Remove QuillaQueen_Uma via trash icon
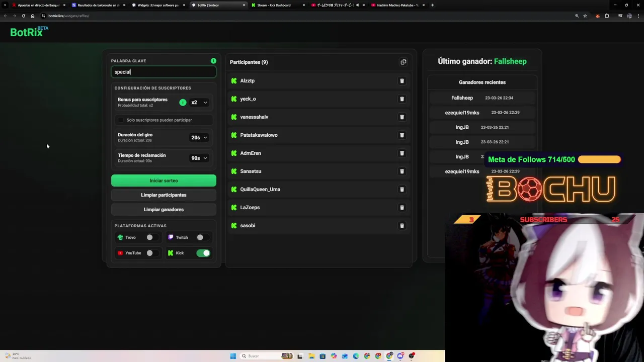Screen dimensions: 644x362 (x=401, y=190)
